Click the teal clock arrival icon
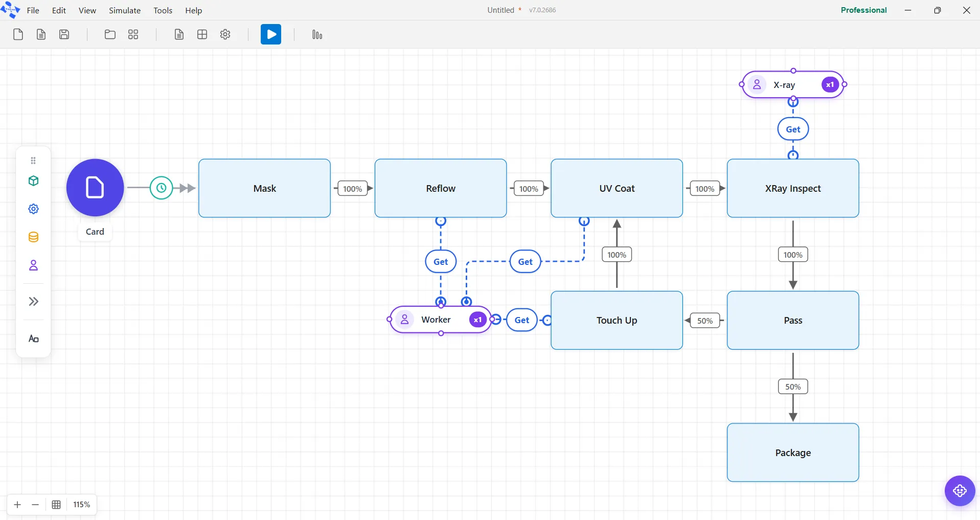The image size is (980, 520). pyautogui.click(x=162, y=188)
